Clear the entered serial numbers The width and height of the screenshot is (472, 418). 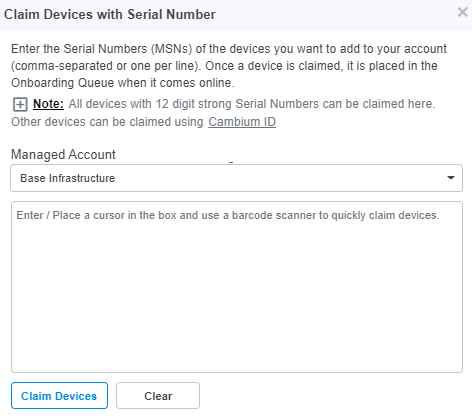pos(158,396)
